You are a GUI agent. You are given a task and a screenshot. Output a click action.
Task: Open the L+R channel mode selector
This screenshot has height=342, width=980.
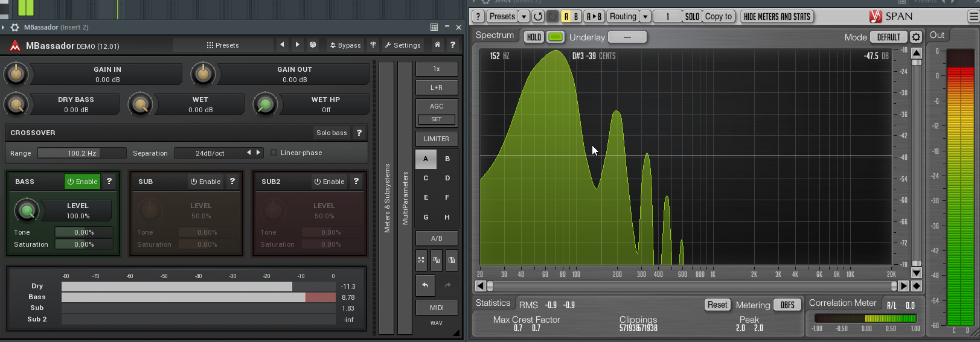tap(437, 87)
